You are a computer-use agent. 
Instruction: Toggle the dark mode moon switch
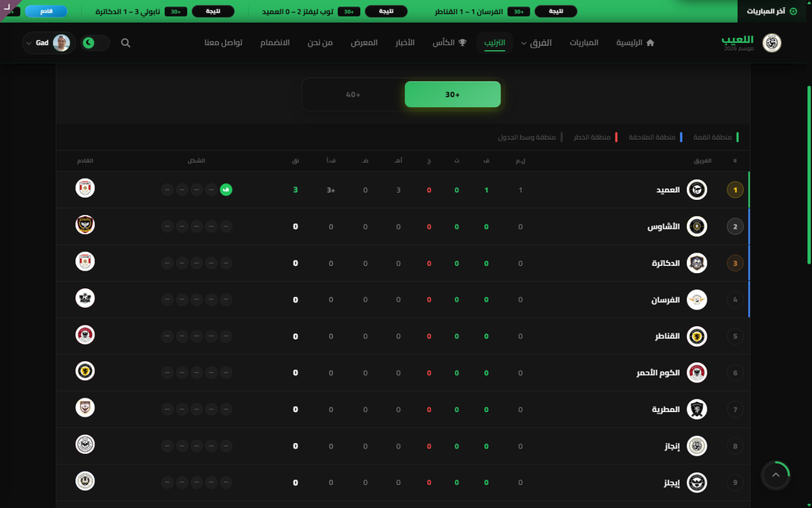click(95, 43)
